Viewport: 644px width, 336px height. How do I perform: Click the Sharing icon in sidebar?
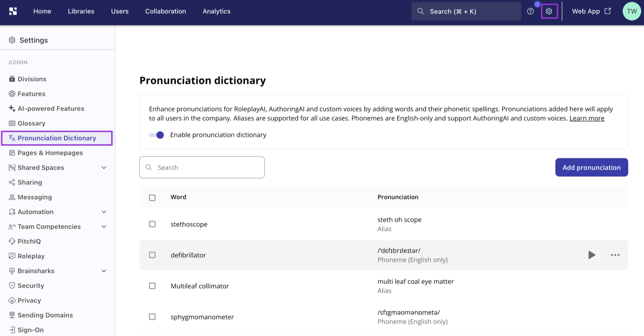[12, 182]
